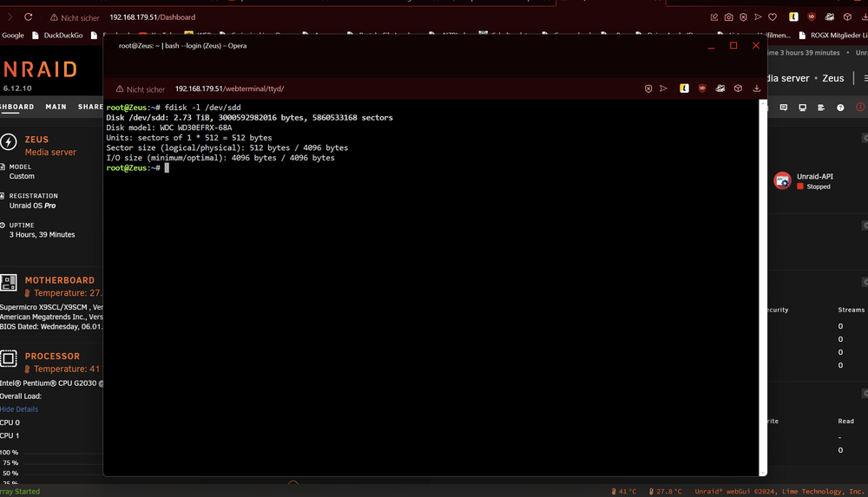Image resolution: width=868 pixels, height=497 pixels.
Task: Open the yellow L extension in main browser toolbar
Action: pos(793,17)
